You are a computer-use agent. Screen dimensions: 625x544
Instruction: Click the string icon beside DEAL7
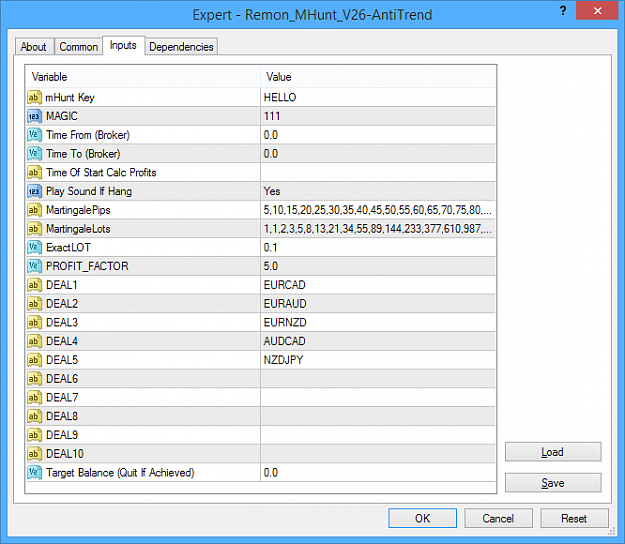point(34,397)
